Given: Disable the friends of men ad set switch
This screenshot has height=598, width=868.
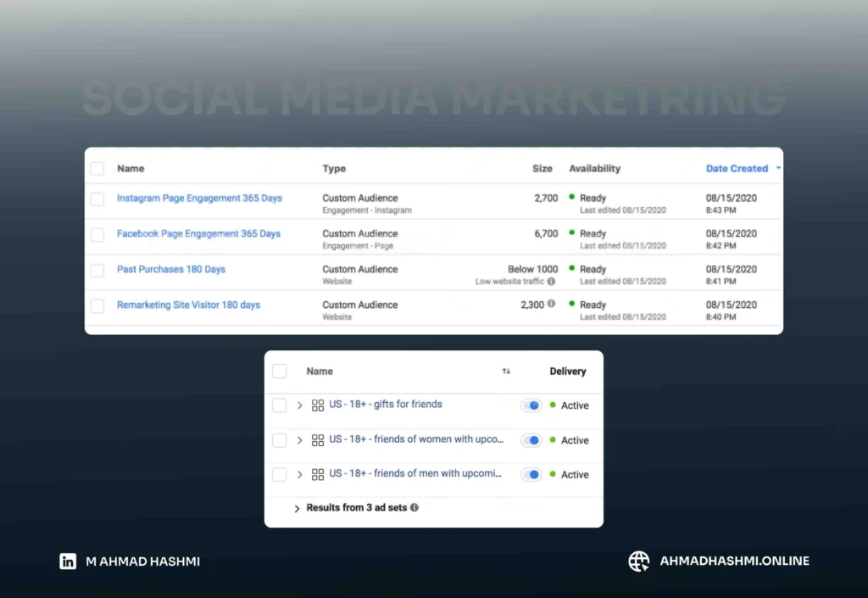Looking at the screenshot, I should coord(531,475).
